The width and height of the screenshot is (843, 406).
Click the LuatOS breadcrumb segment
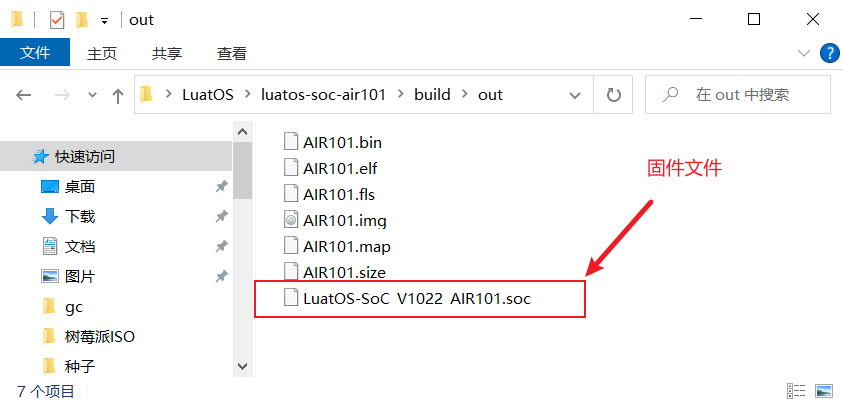[x=207, y=95]
